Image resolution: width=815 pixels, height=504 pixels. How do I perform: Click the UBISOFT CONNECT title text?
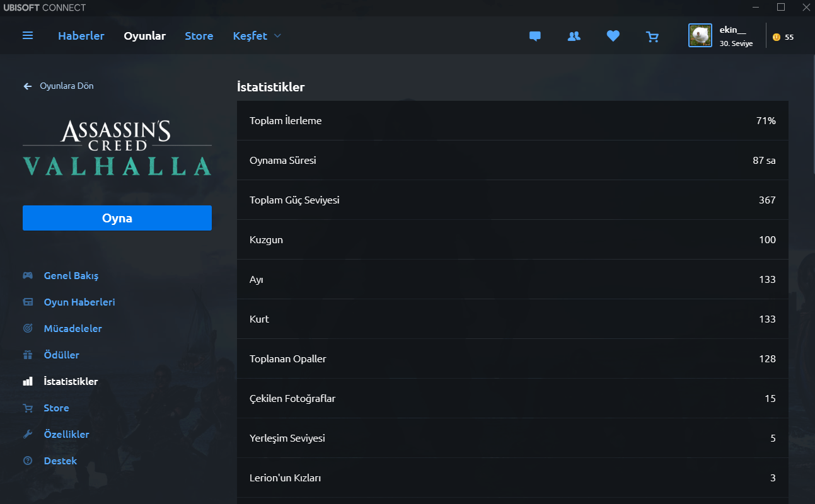[45, 8]
